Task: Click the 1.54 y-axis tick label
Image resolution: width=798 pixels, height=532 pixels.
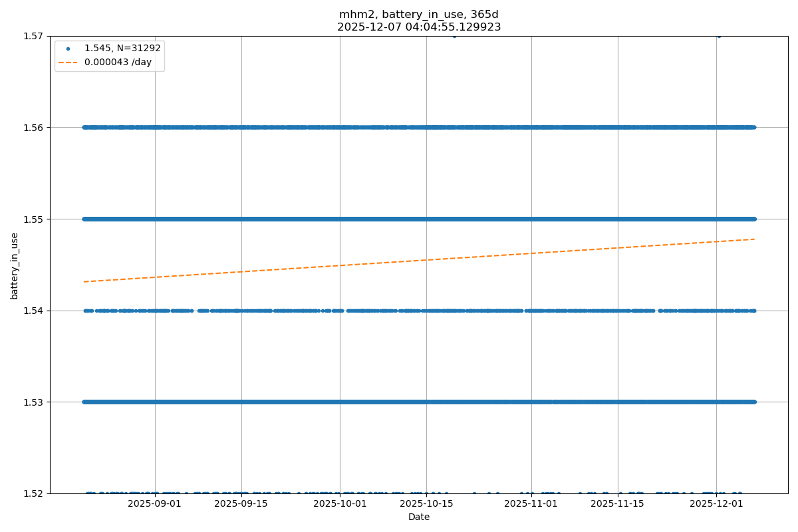Action: pos(32,311)
